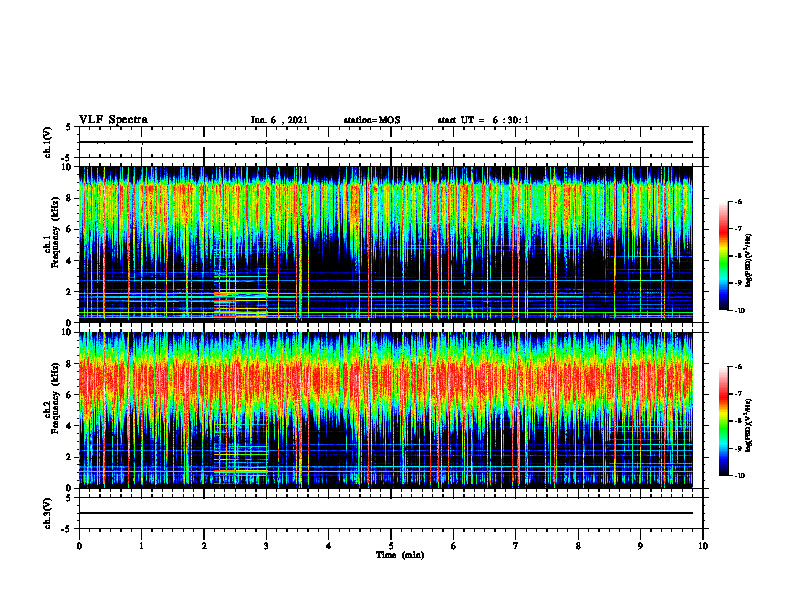Select the "start UT = 6 :30: 1" text

483,120
